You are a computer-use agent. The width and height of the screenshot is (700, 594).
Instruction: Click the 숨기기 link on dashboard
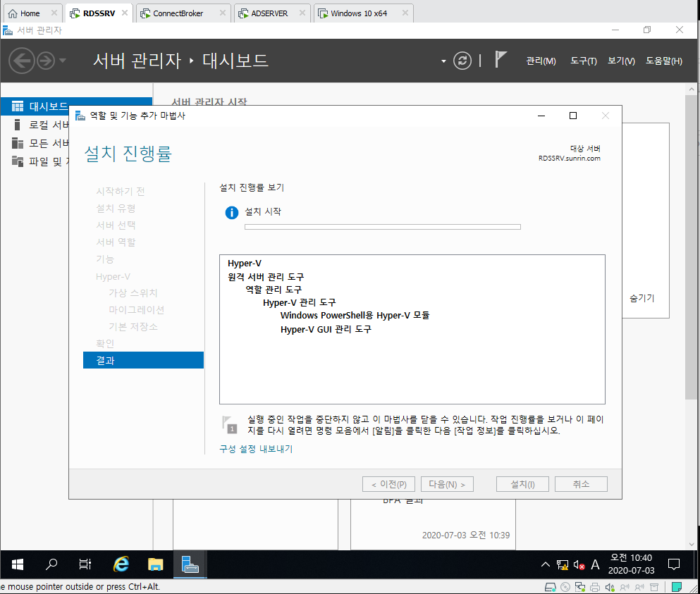coord(641,298)
